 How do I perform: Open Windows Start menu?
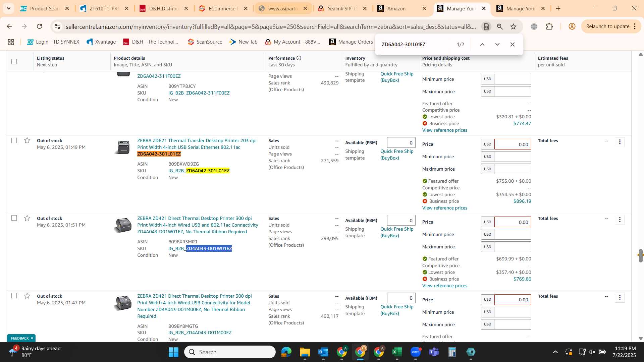click(x=173, y=352)
